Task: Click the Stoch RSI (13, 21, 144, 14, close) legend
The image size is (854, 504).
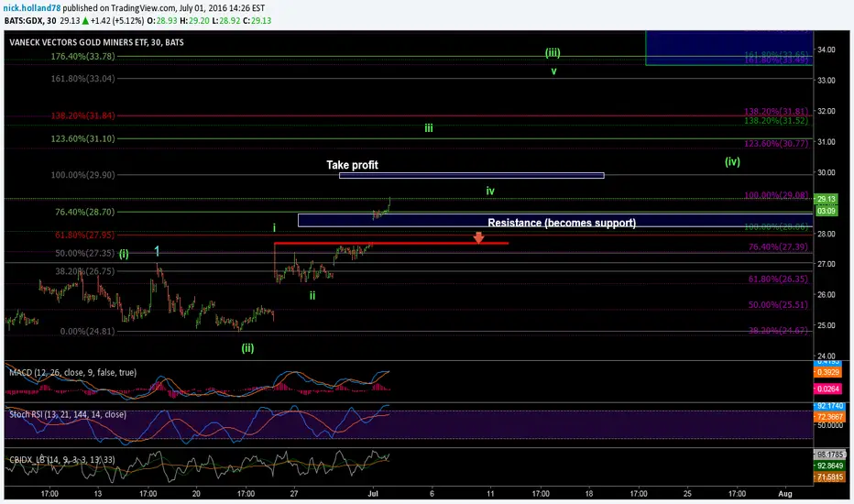Action: point(68,414)
